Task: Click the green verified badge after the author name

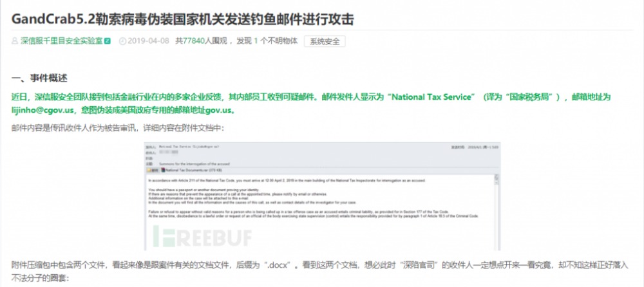Action: [107, 41]
